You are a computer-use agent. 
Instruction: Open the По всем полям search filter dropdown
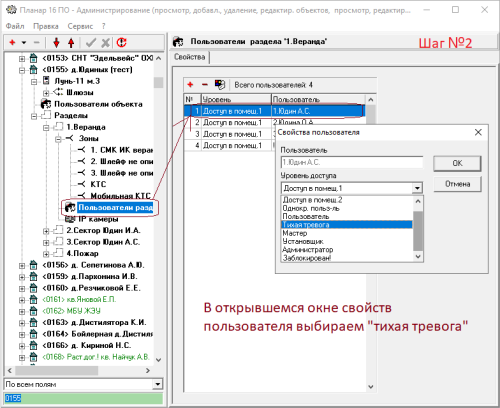pos(157,384)
